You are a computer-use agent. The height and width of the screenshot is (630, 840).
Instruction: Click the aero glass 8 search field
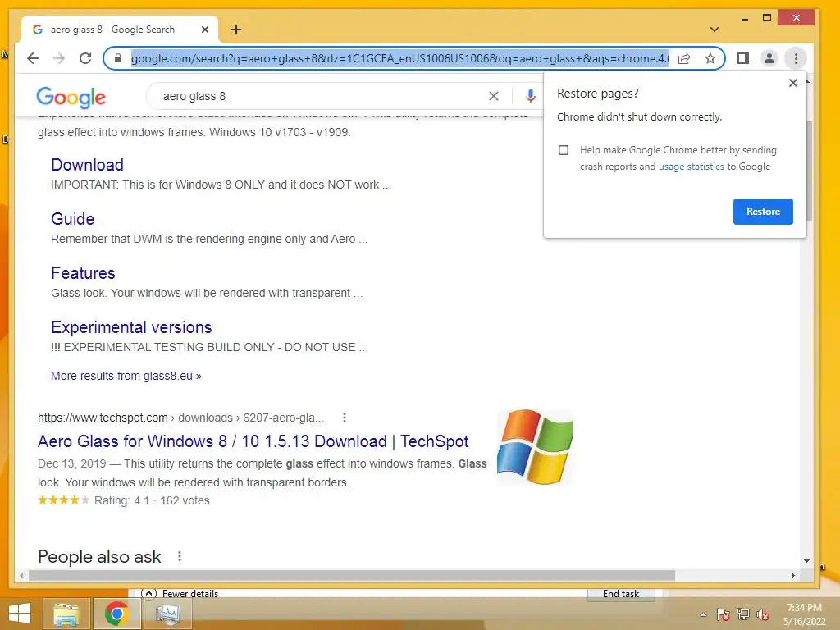pos(322,96)
